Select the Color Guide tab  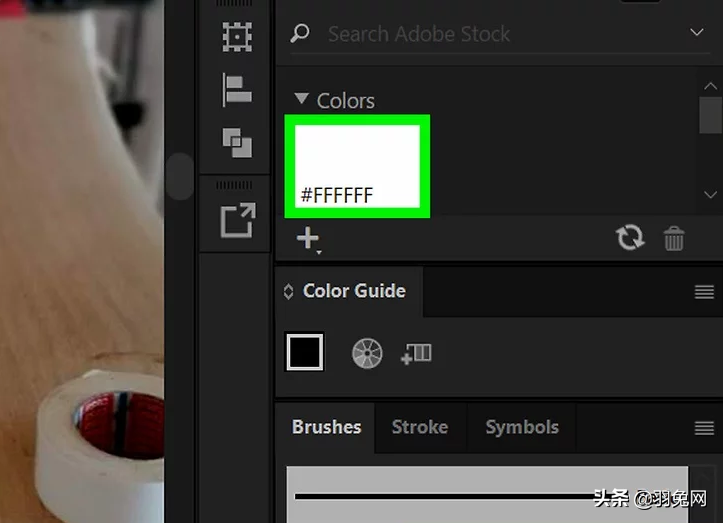click(354, 291)
